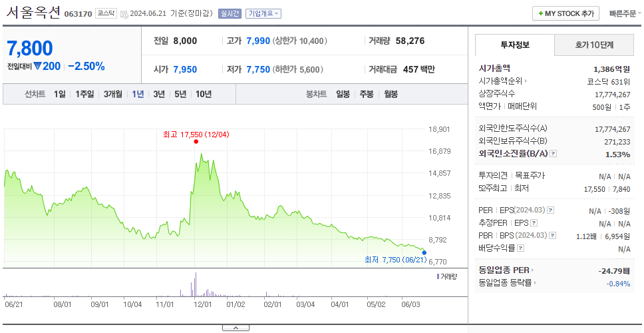Click the change rate -2.50%
Viewport: 644px width, 333px height.
(86, 66)
